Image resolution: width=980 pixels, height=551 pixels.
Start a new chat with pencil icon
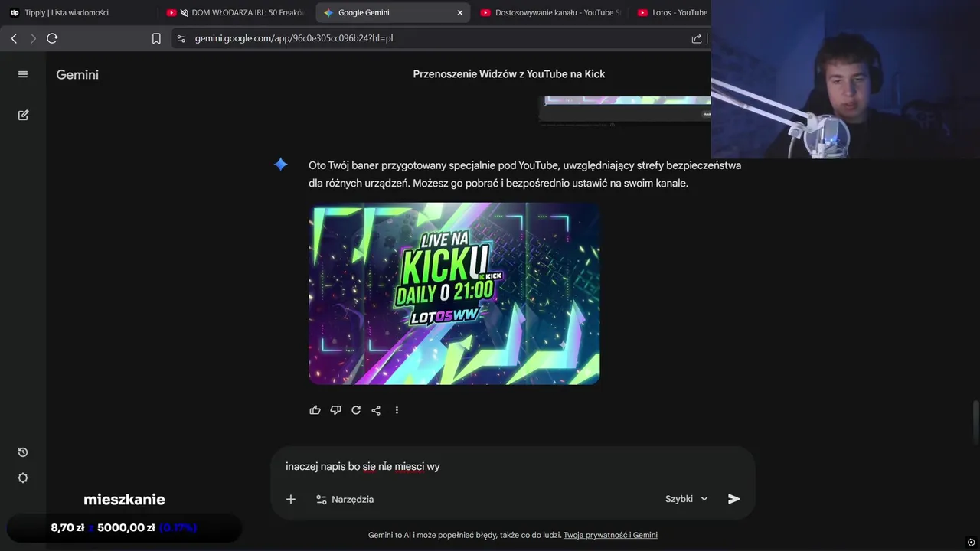tap(23, 115)
